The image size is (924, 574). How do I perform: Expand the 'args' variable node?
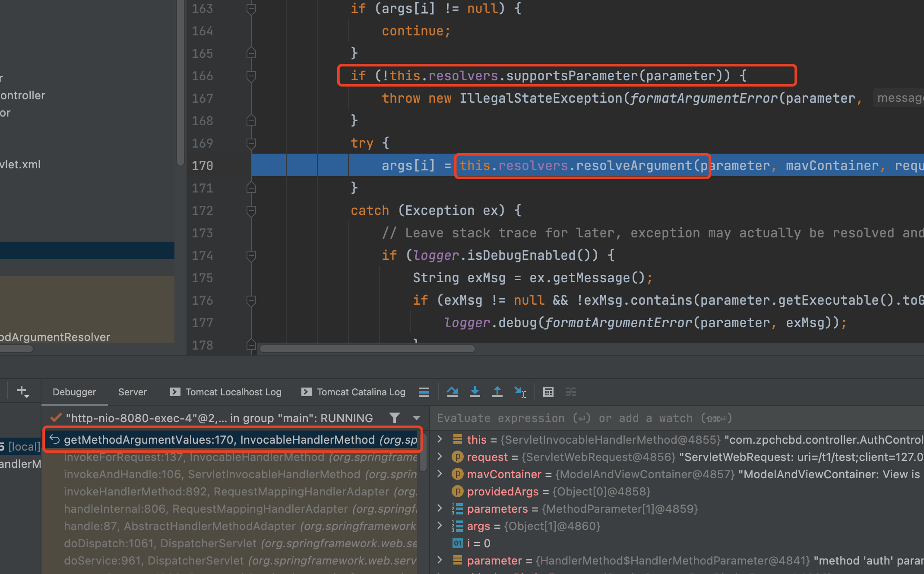point(440,526)
